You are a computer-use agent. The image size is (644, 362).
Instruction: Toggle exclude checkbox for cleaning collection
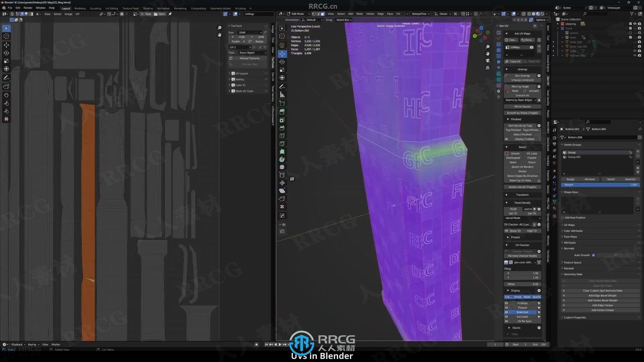[x=630, y=24]
